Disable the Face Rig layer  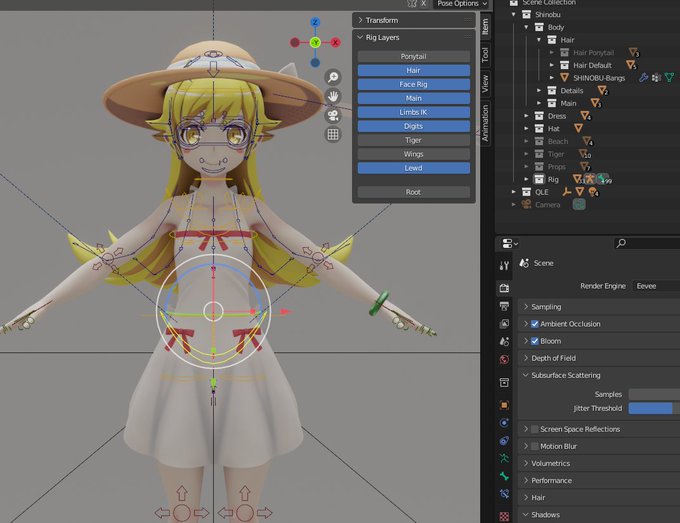point(413,84)
